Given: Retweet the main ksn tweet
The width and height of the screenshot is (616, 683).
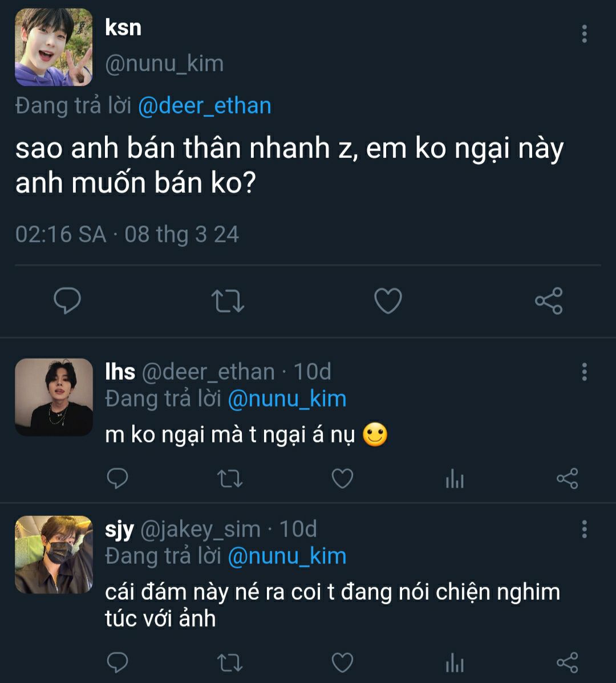Looking at the screenshot, I should coord(228,300).
